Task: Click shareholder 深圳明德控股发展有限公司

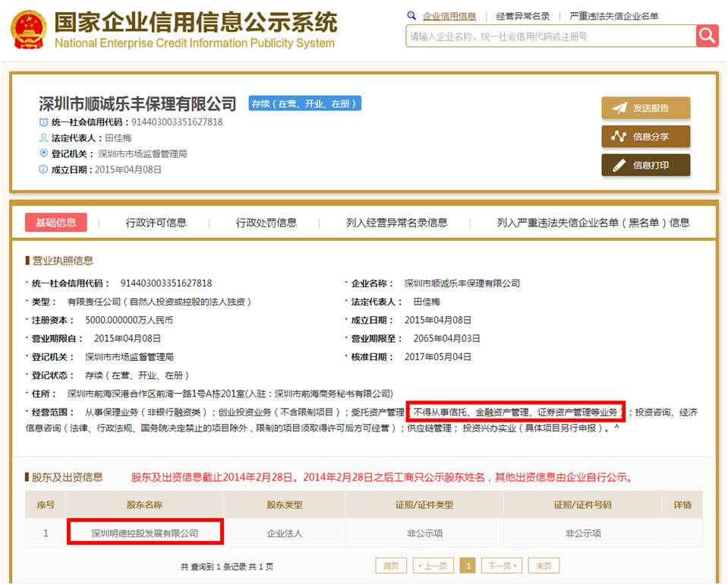Action: 144,533
